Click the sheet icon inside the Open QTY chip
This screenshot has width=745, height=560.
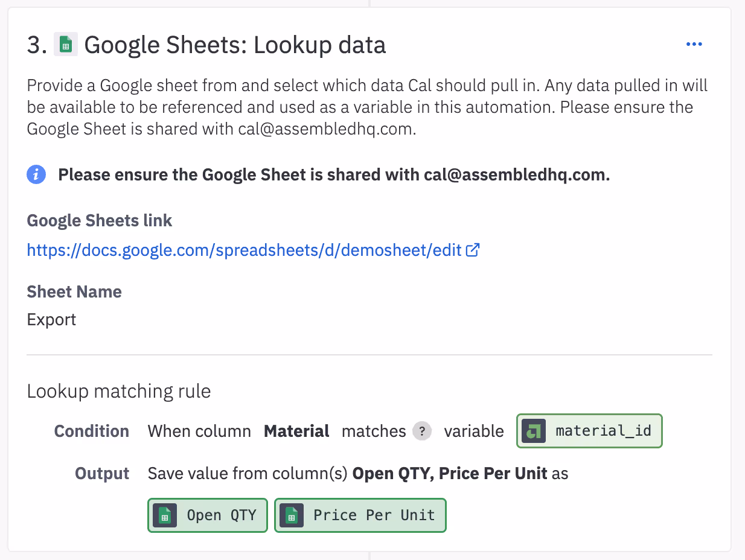click(165, 515)
